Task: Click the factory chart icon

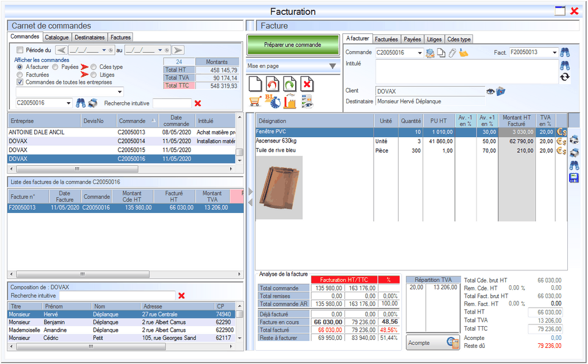Action: click(x=290, y=102)
